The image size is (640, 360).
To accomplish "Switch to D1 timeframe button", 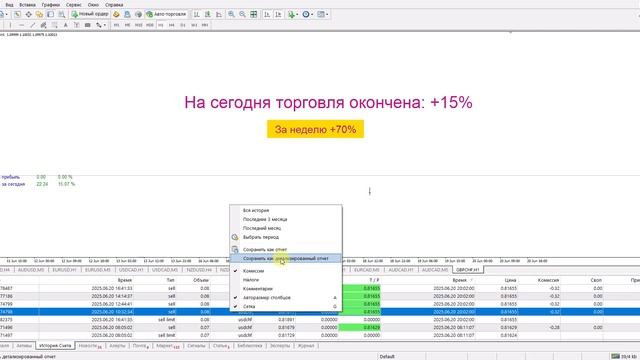I will (x=182, y=25).
